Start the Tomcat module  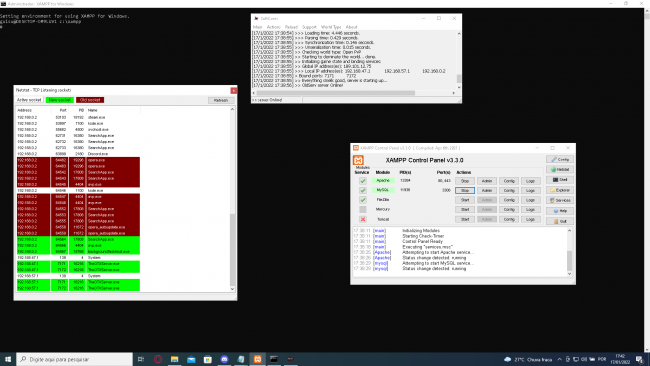coord(465,219)
